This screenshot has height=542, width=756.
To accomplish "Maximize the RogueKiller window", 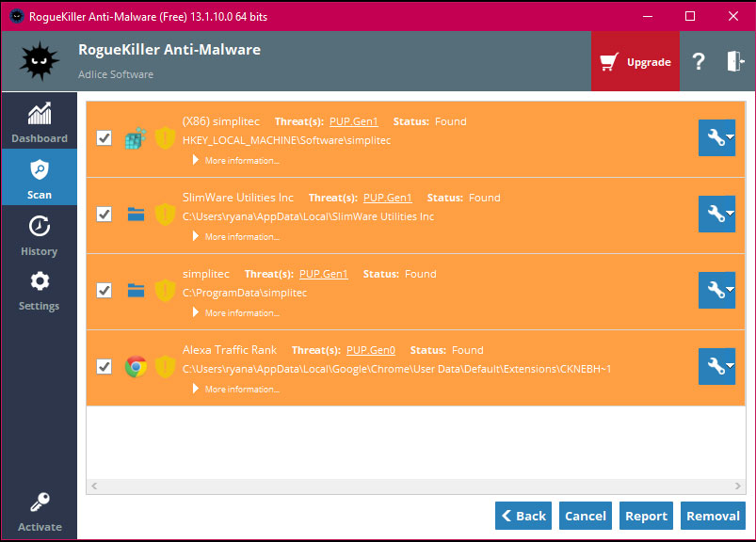I will tap(690, 16).
